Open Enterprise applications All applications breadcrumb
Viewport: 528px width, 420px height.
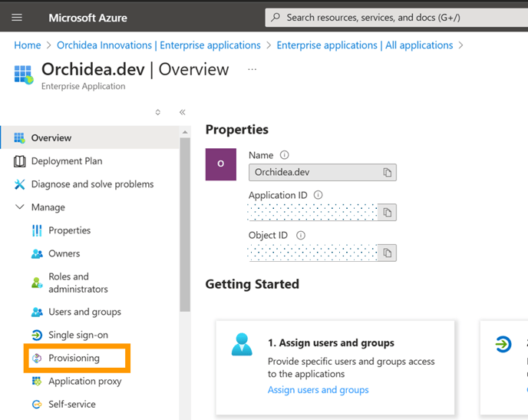click(365, 45)
